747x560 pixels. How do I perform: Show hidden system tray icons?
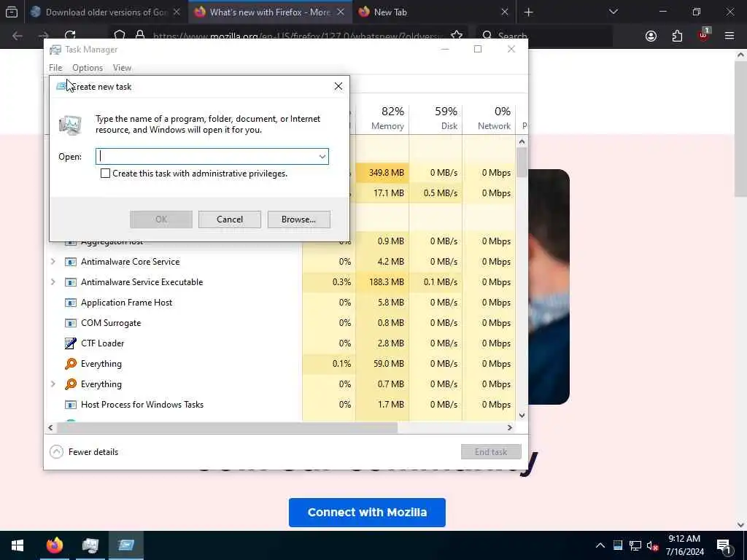[x=600, y=545]
